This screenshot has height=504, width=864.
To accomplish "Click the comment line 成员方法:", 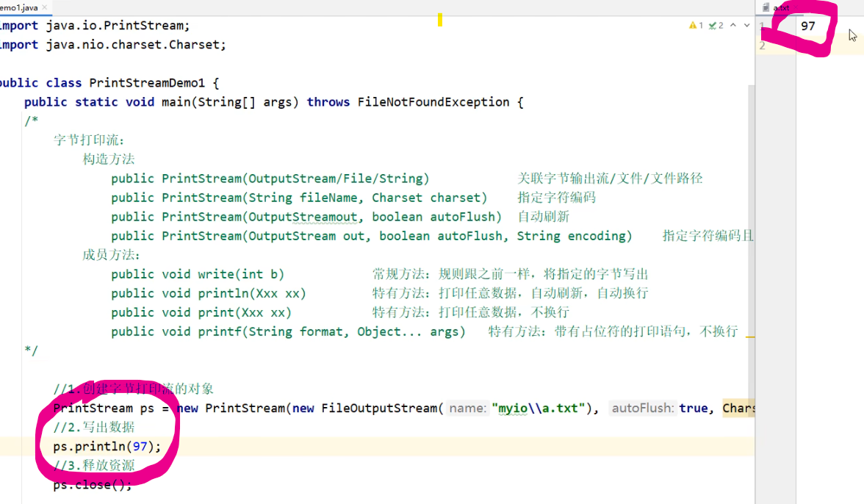I will 112,255.
